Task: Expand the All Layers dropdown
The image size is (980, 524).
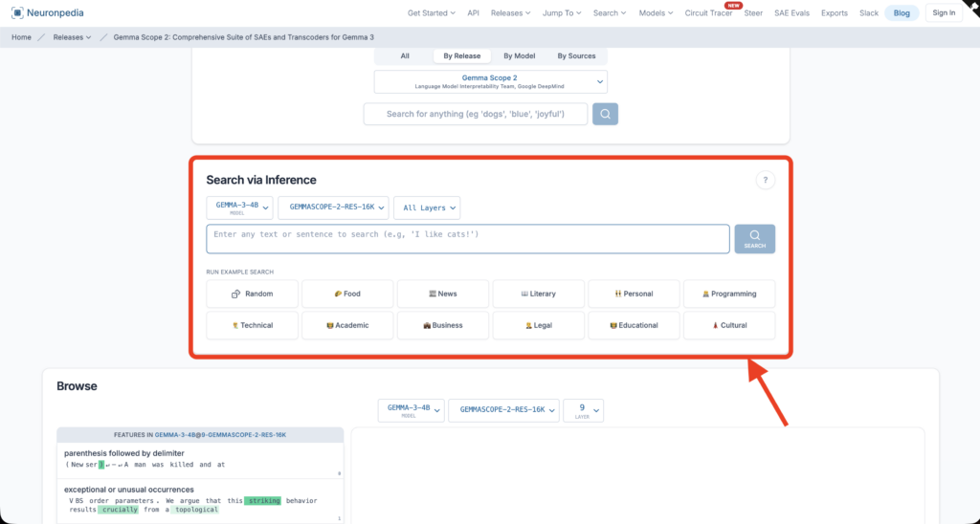Action: [427, 207]
